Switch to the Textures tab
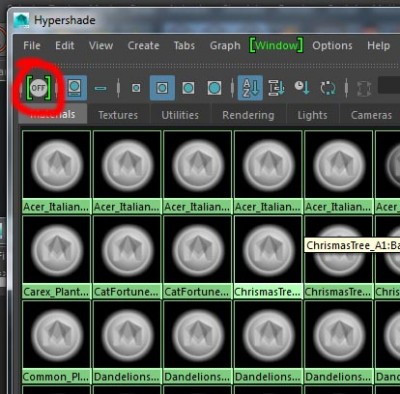 (x=118, y=115)
